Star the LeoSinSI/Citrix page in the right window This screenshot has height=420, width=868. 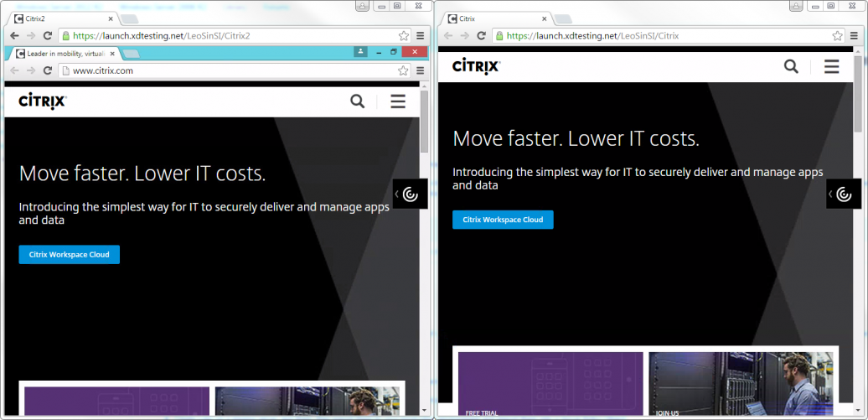pyautogui.click(x=837, y=36)
